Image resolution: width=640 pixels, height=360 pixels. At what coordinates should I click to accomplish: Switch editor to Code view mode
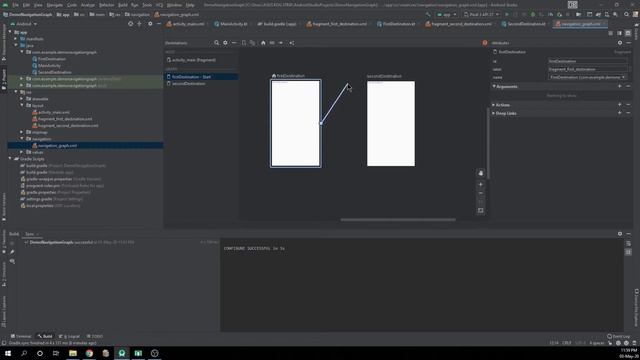tap(611, 33)
